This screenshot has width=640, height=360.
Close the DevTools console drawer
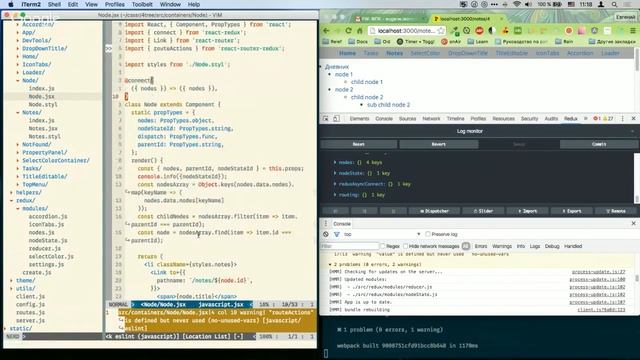click(x=633, y=223)
